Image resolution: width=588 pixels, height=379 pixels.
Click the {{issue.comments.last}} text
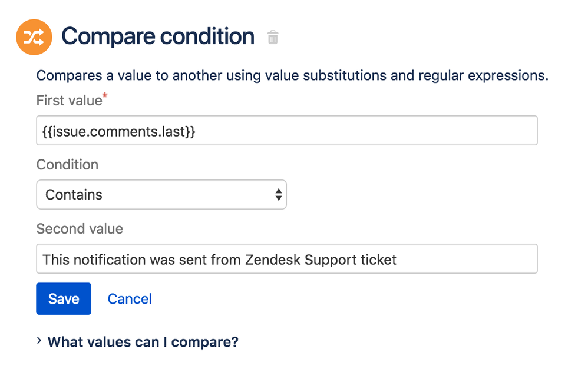tap(119, 131)
